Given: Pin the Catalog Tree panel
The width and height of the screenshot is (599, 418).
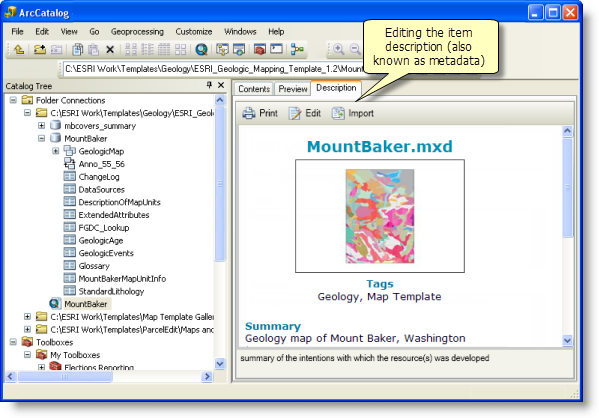Looking at the screenshot, I should coord(209,85).
